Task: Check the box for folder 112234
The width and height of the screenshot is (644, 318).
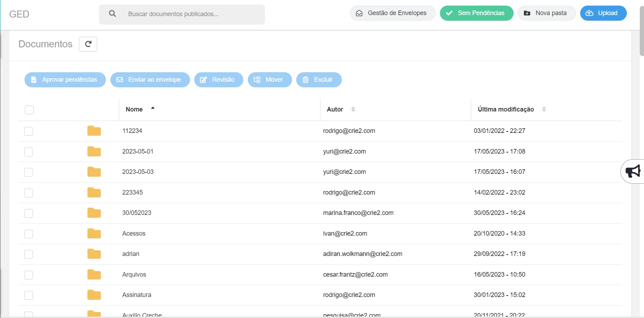Action: pos(29,131)
